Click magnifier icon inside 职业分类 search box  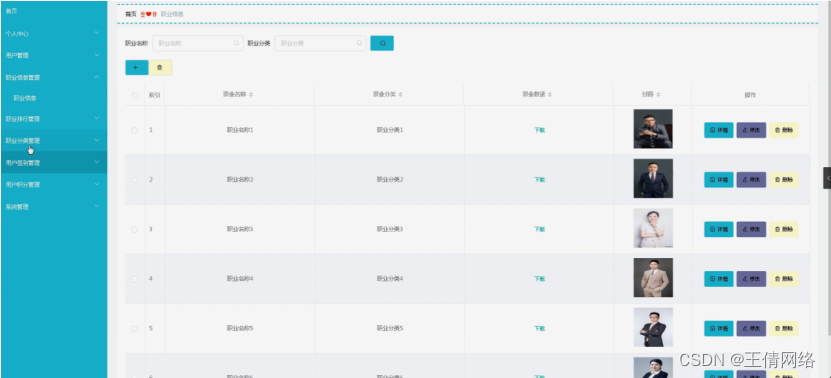(x=359, y=43)
